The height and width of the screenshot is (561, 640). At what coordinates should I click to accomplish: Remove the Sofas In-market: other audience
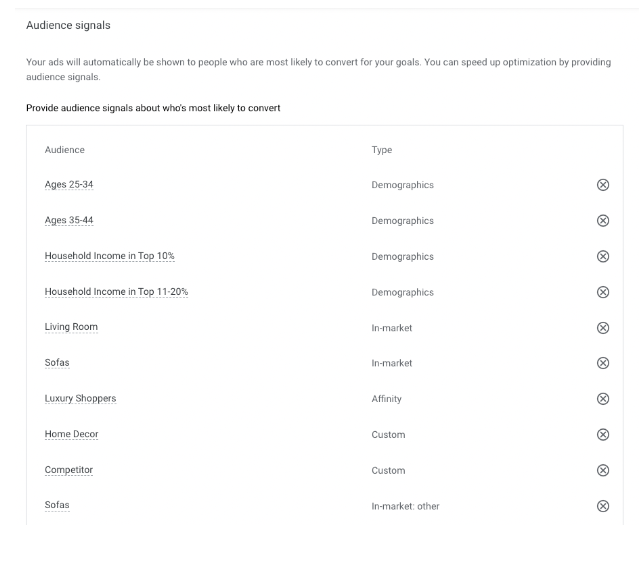(x=602, y=506)
